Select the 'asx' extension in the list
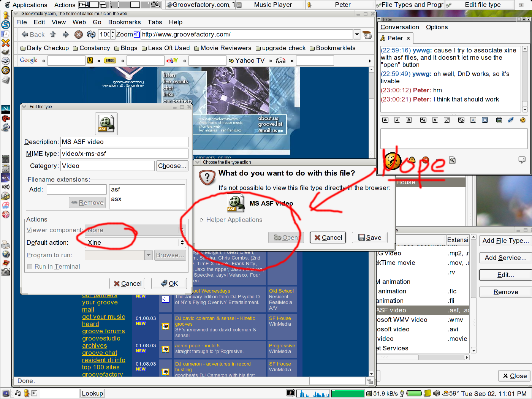Image resolution: width=532 pixels, height=399 pixels. point(116,199)
